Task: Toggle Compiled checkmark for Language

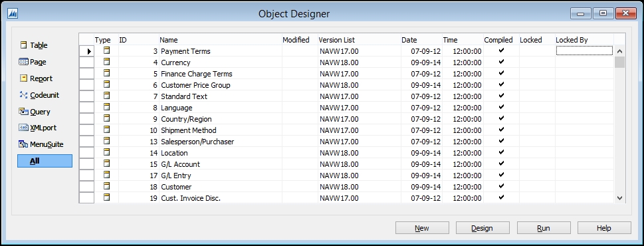Action: click(x=501, y=107)
